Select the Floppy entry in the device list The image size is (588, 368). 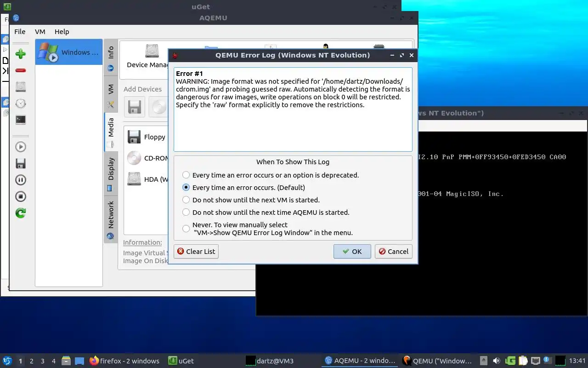point(147,137)
